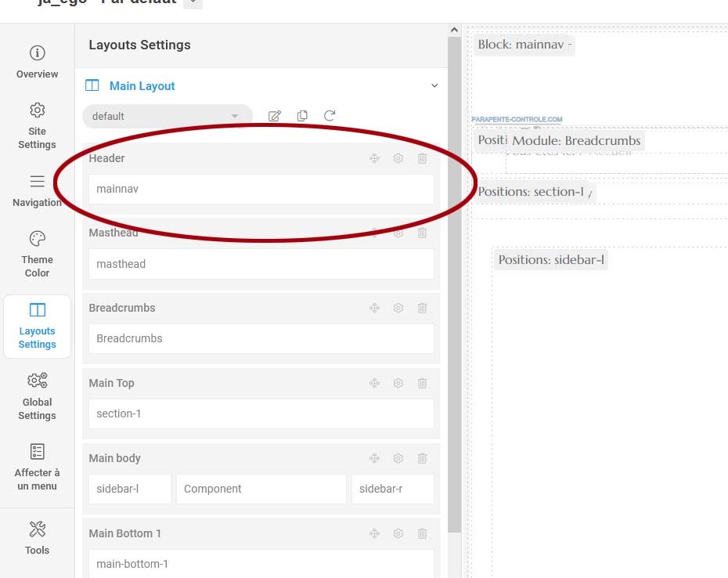
Task: Click the Module: Breadcrumbs preview label
Action: tap(576, 141)
